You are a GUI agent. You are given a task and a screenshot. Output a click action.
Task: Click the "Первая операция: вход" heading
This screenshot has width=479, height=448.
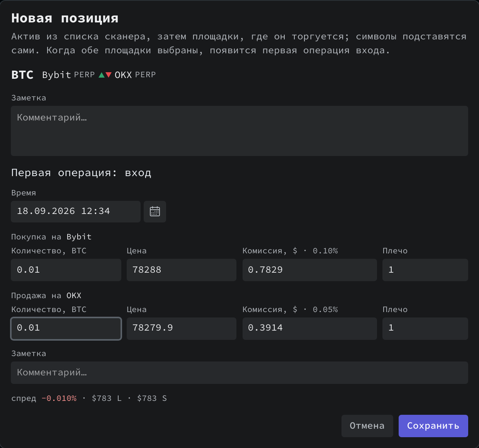[x=81, y=173]
